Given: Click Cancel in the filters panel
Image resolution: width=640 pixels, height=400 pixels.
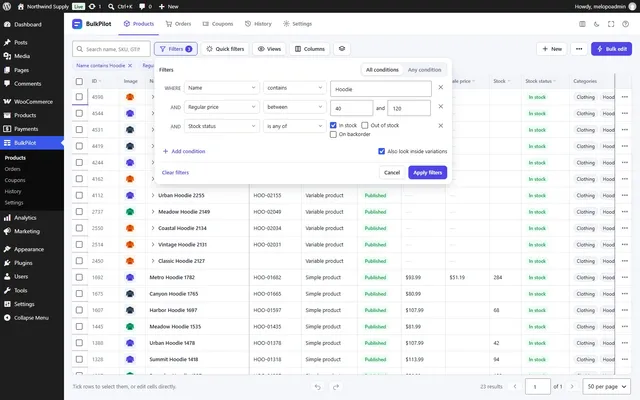Looking at the screenshot, I should [392, 173].
